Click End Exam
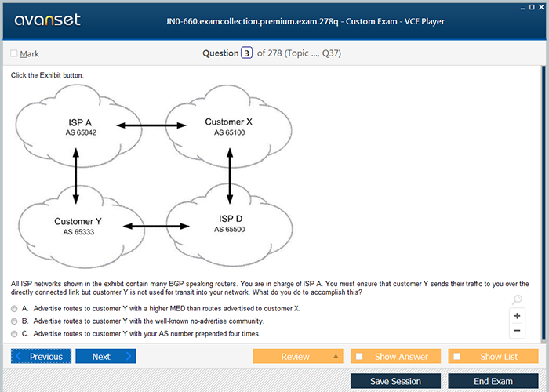The height and width of the screenshot is (392, 549). coord(493,381)
